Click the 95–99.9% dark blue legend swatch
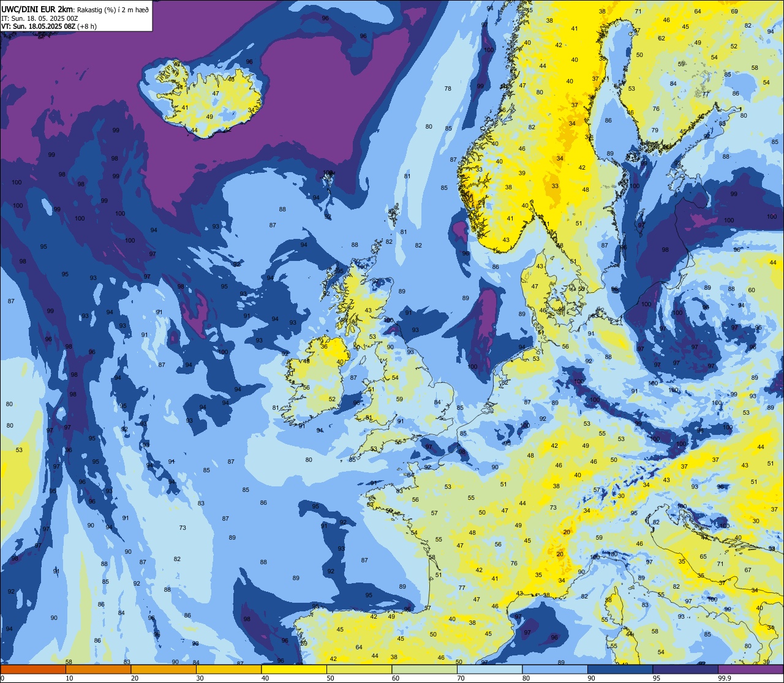 (x=685, y=669)
